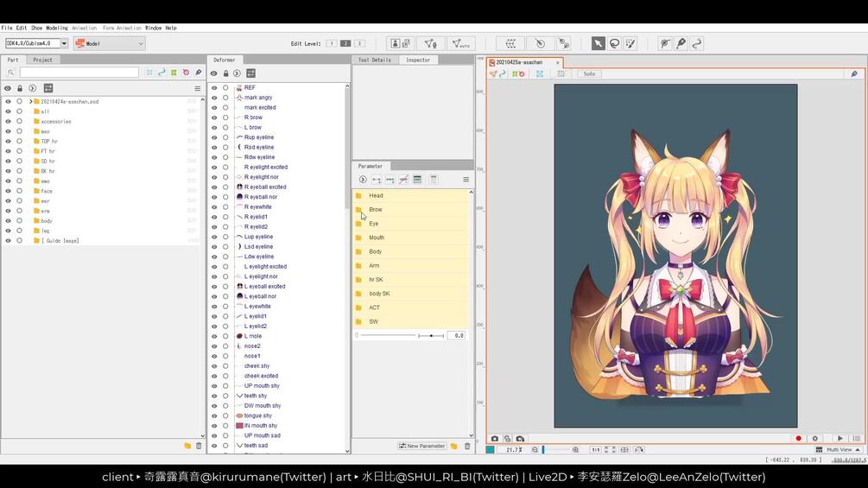Open the Modeling menu
This screenshot has width=868, height=488.
click(56, 28)
